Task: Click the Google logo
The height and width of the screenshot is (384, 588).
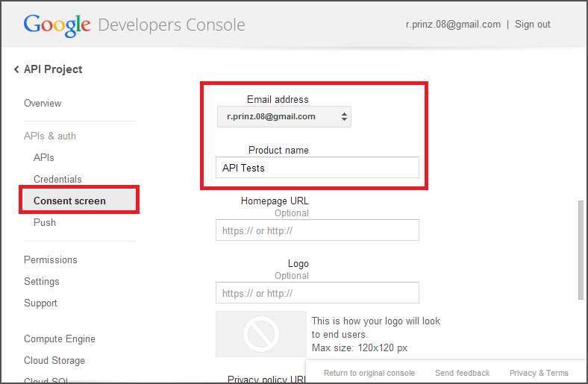Action: 57,25
